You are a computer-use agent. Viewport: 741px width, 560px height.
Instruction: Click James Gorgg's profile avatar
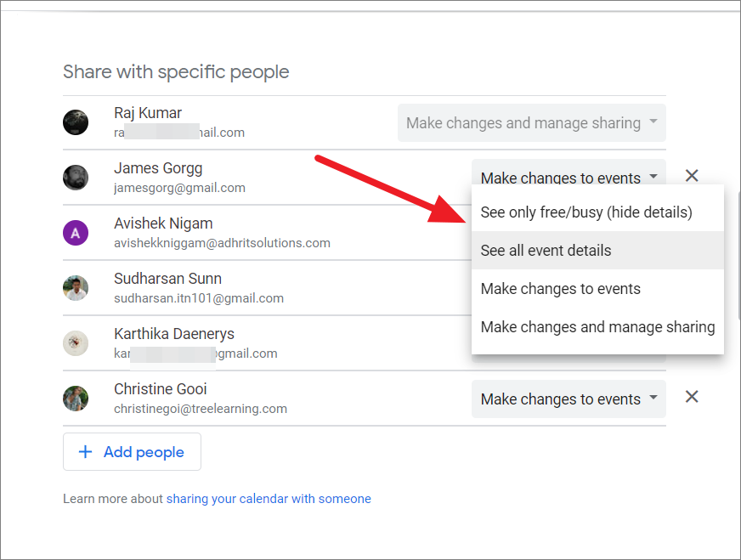pyautogui.click(x=76, y=178)
